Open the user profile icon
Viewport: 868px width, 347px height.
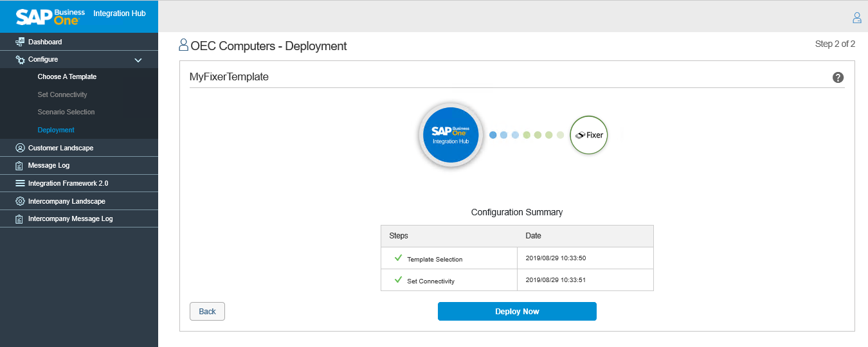856,18
